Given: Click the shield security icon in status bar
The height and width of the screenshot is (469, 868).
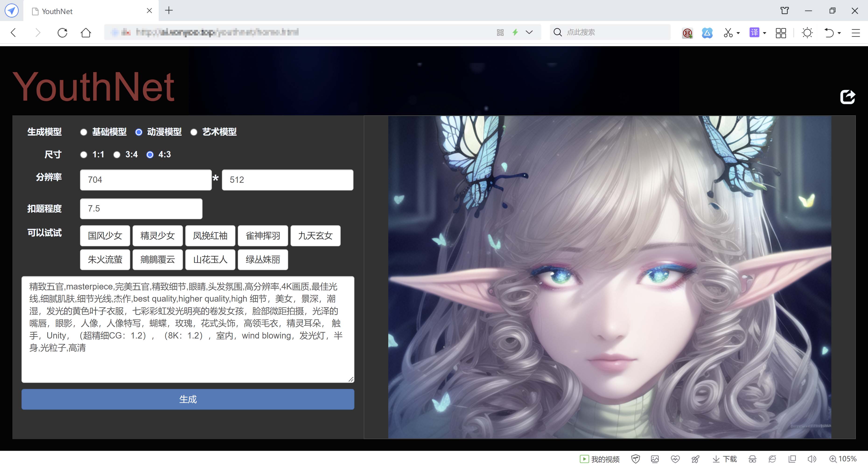Looking at the screenshot, I should [x=636, y=459].
